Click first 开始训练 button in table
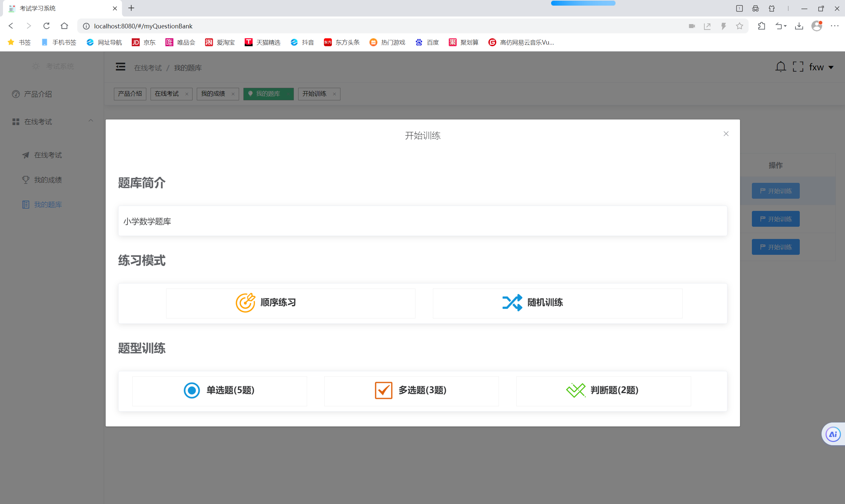845x504 pixels. 775,191
